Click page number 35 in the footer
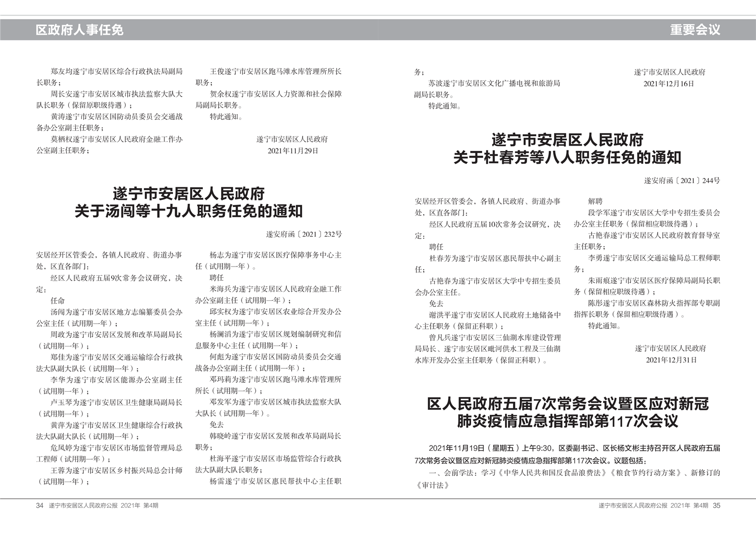Image resolution: width=756 pixels, height=534 pixels. [x=716, y=505]
